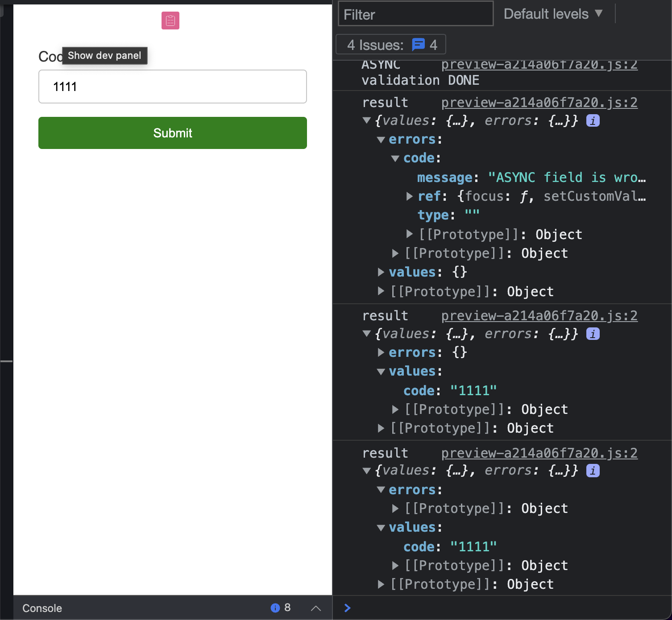Select code: "1111" in third result
The image size is (672, 620).
pyautogui.click(x=450, y=547)
